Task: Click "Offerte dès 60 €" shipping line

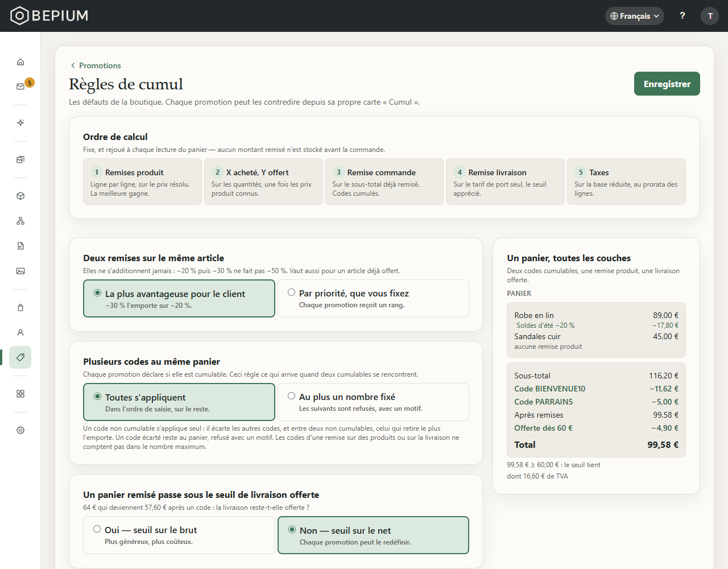Action: (596, 428)
